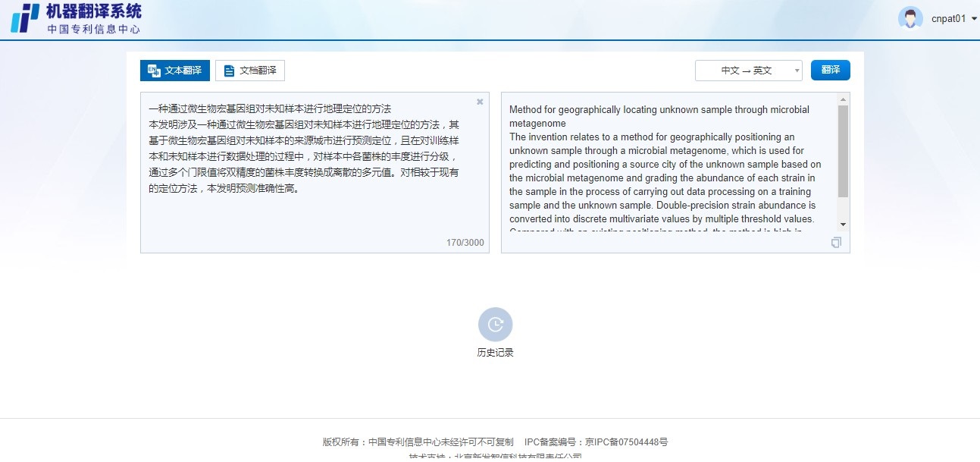The width and height of the screenshot is (980, 462).
Task: Switch to the 文档翻译 tab
Action: (x=250, y=71)
